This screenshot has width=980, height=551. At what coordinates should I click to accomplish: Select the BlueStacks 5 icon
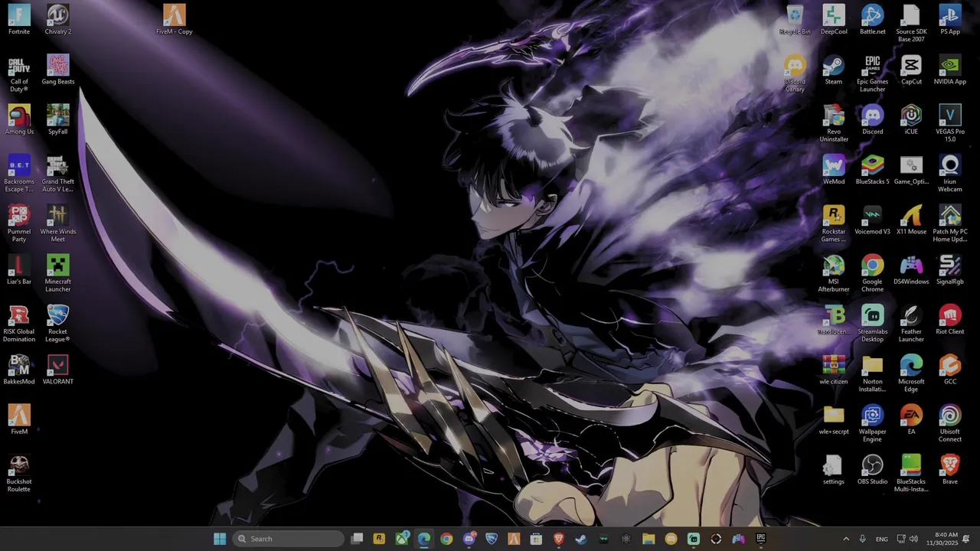pyautogui.click(x=873, y=170)
